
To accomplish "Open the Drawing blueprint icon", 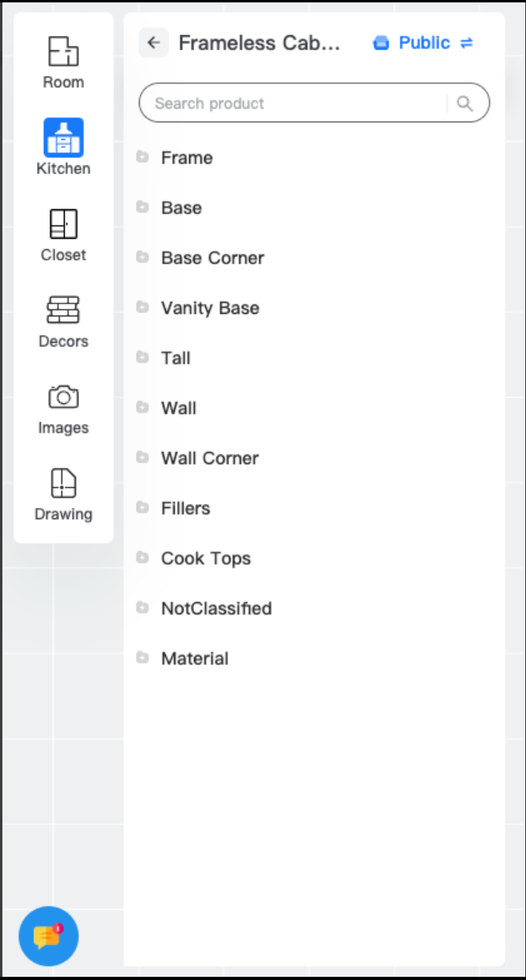I will 63,483.
